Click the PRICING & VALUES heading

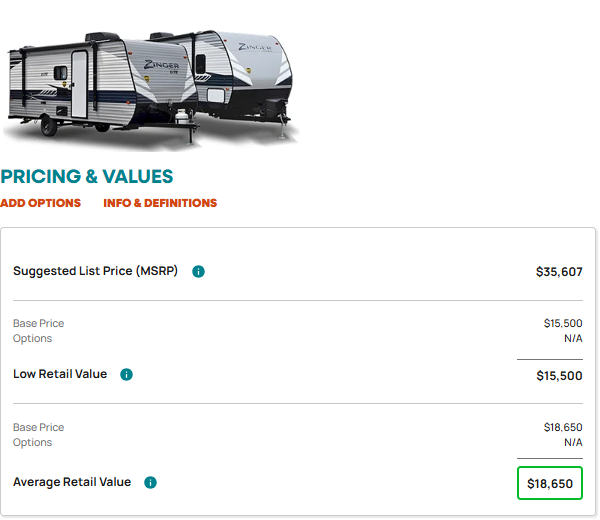pos(87,177)
